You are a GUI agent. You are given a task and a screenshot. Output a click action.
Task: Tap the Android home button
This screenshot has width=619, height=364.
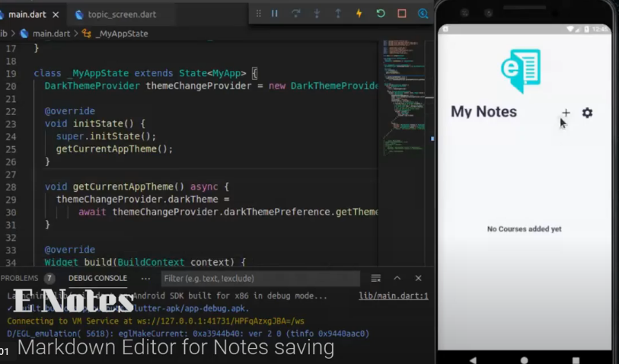[x=525, y=360]
